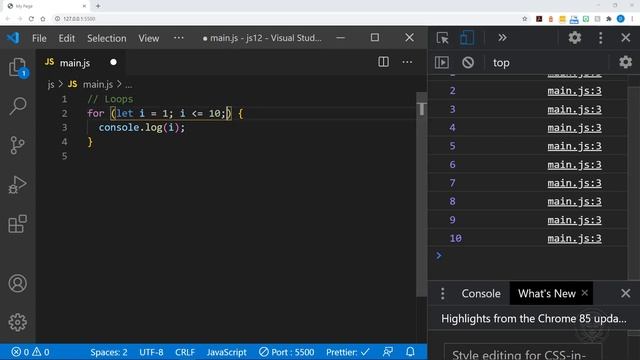Open the main.js:3 link for log value 10
640x360 pixels.
pyautogui.click(x=574, y=238)
